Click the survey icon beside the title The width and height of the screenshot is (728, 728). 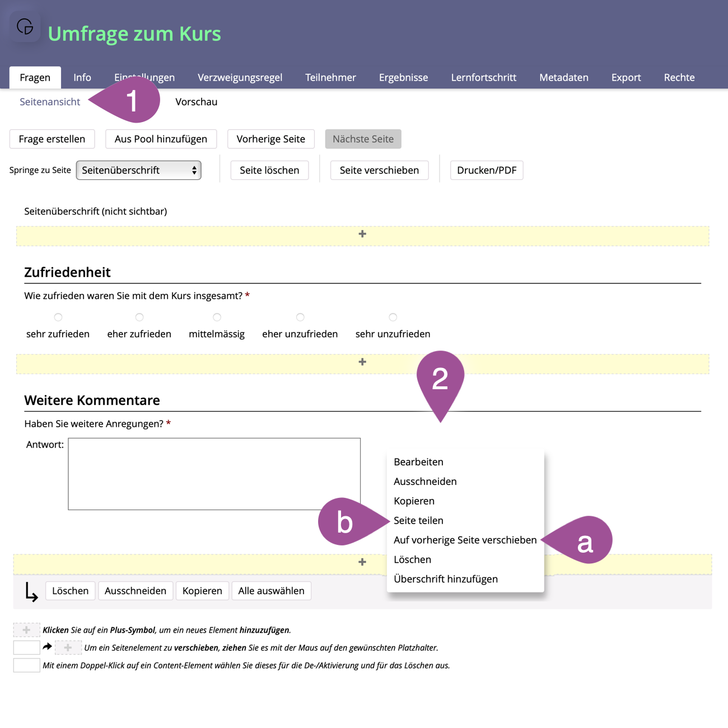[x=25, y=26]
